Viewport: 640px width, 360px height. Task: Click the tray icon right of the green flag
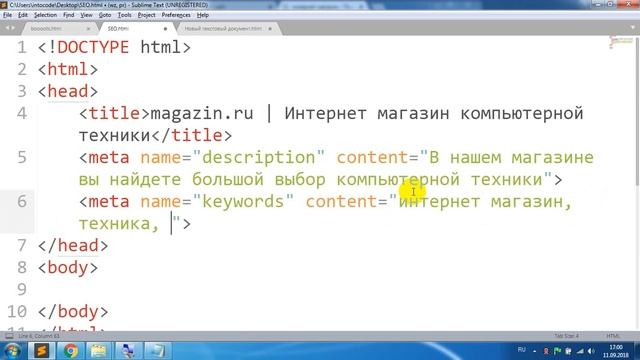click(568, 351)
